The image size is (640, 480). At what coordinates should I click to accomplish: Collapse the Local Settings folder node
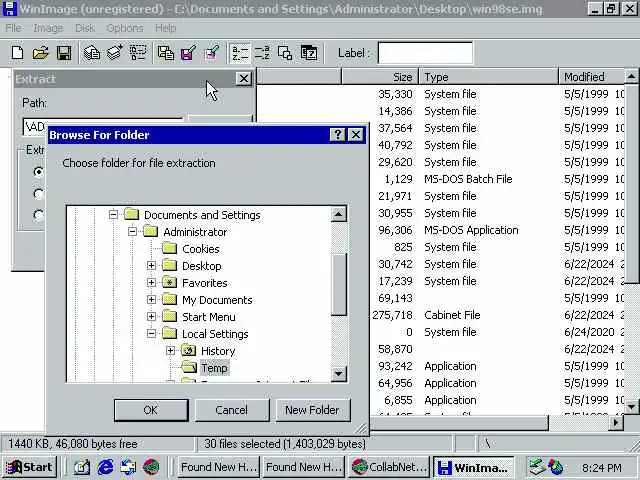(x=151, y=333)
